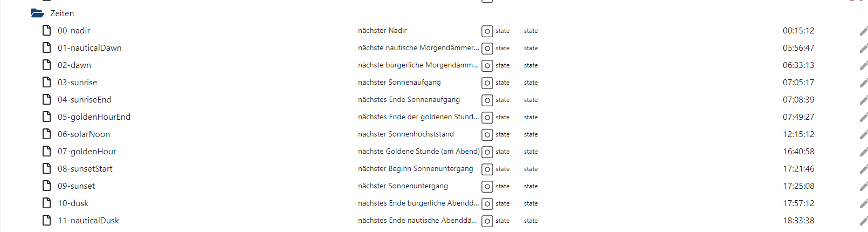This screenshot has height=232, width=868.
Task: Edit the 01-nauticalDawn object with pencil icon
Action: [x=864, y=48]
